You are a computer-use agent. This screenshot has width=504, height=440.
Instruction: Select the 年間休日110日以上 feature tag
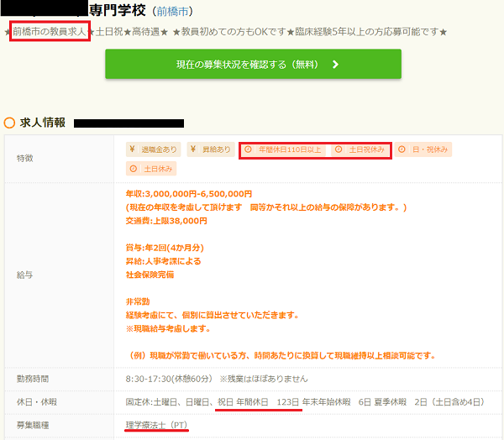(x=283, y=149)
